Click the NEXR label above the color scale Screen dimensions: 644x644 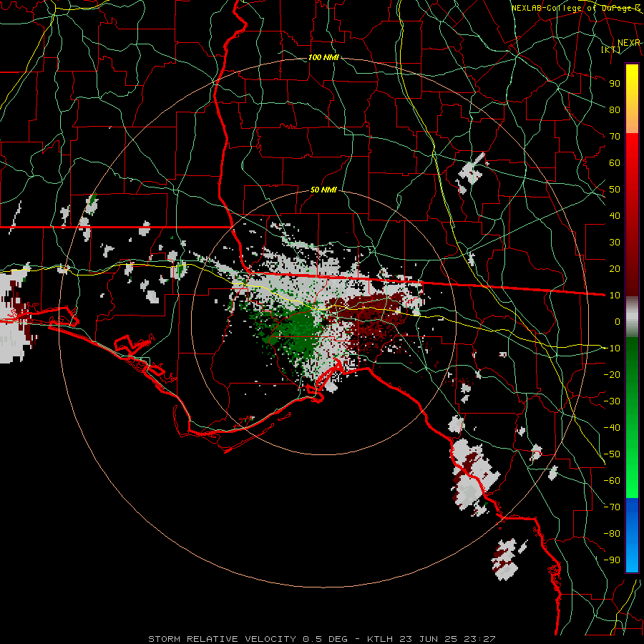coord(629,43)
